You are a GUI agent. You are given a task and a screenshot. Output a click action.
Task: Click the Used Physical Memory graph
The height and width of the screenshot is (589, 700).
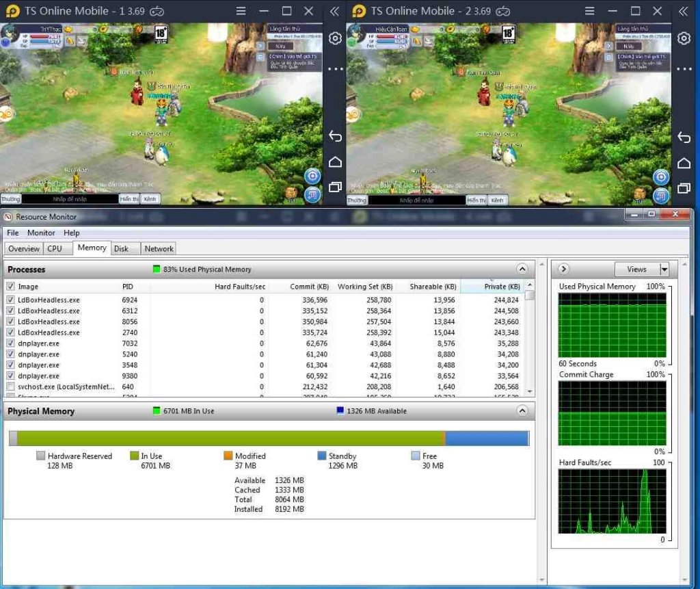click(612, 325)
